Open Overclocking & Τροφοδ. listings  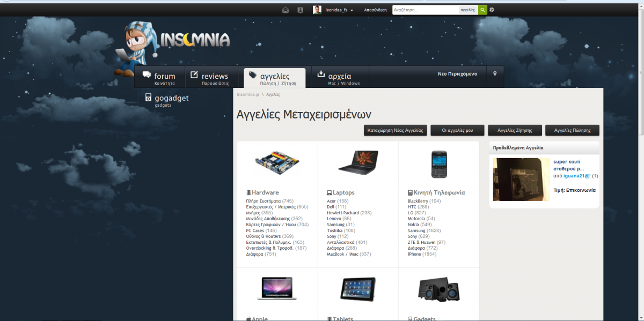[270, 248]
